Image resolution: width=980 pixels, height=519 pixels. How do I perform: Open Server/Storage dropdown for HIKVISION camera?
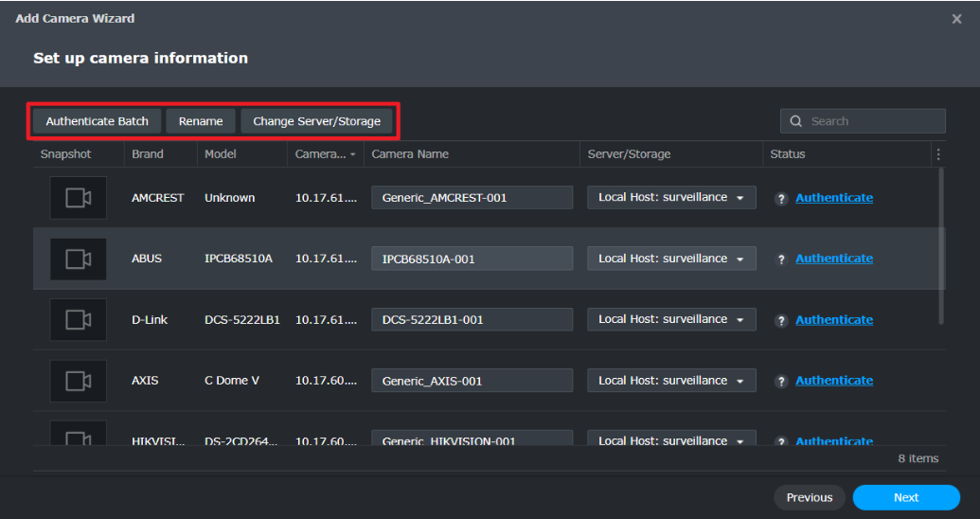(x=671, y=438)
